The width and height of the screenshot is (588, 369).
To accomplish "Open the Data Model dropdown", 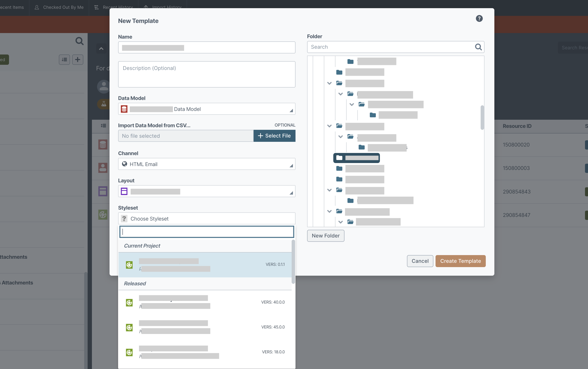I will click(207, 109).
